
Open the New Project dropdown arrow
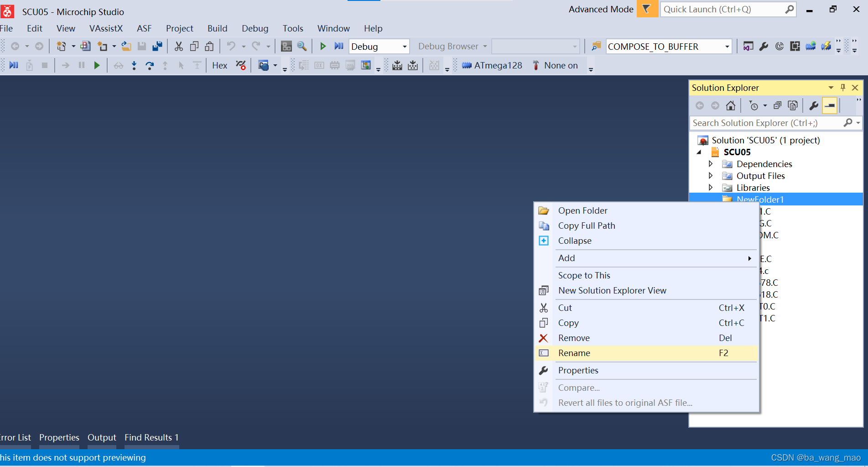73,46
